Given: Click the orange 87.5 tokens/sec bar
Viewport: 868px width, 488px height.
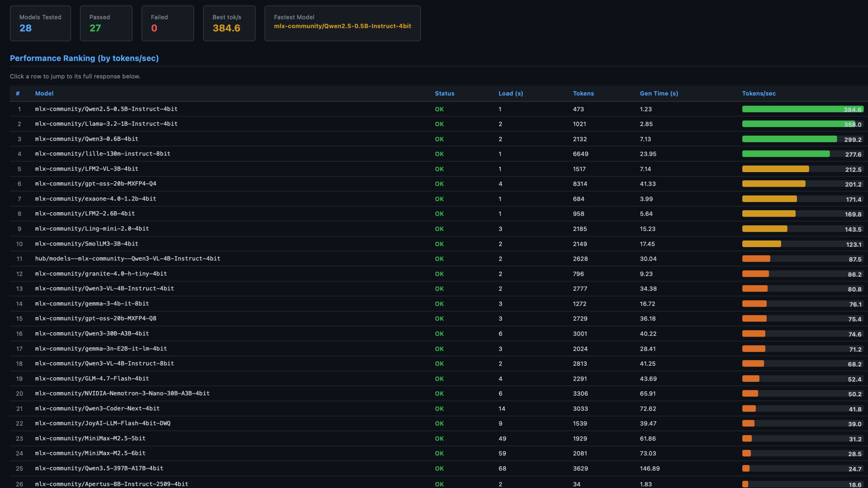Looking at the screenshot, I should click(x=756, y=259).
